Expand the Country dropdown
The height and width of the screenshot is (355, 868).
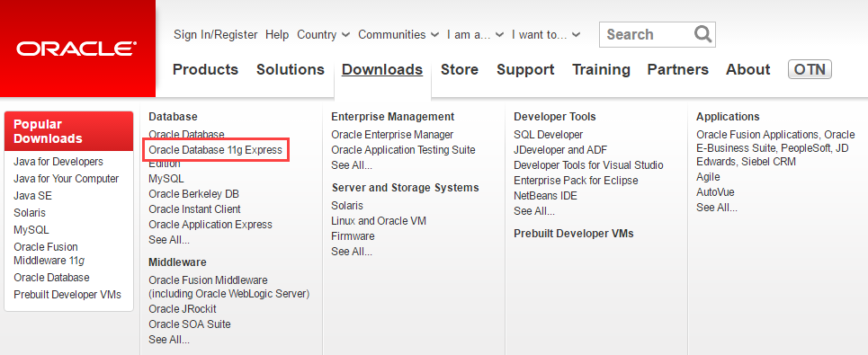tap(323, 34)
